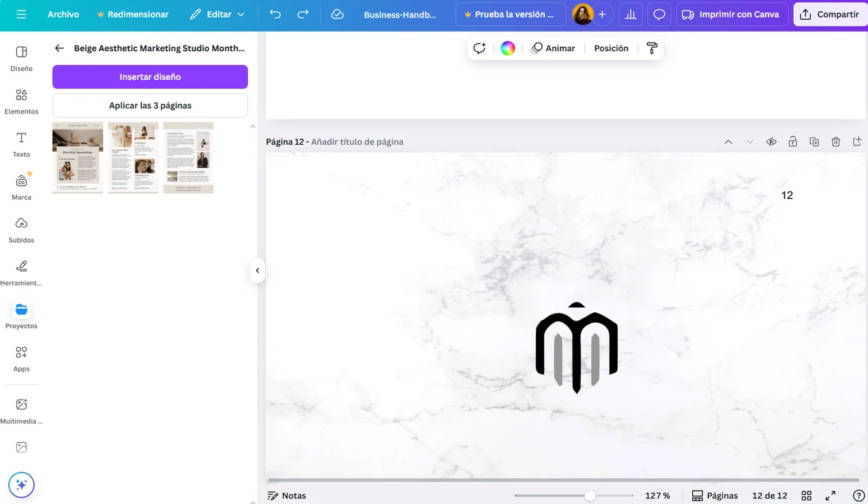Select the black M logo graphic

577,348
